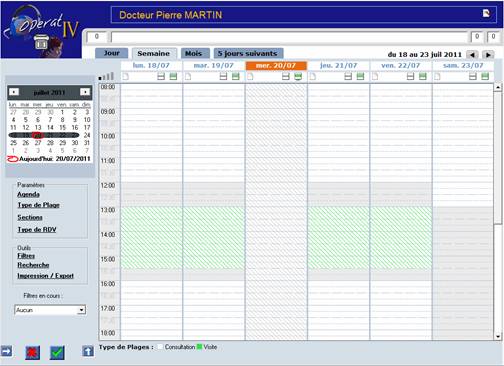Go to previous week with left arrow
504x366 pixels.
point(472,55)
